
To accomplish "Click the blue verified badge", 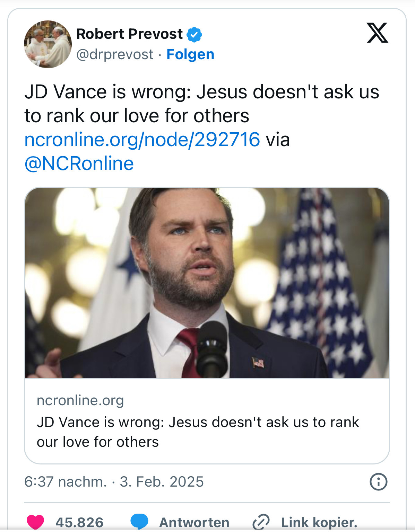I will coord(194,34).
